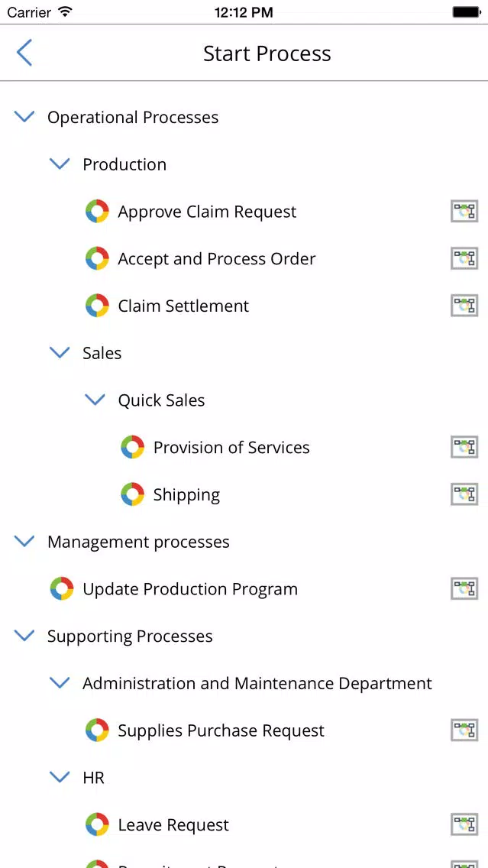
Task: Collapse the Management processes group
Action: click(24, 542)
